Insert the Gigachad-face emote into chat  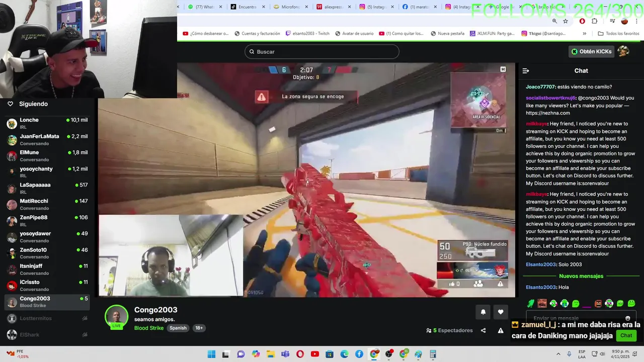(542, 303)
